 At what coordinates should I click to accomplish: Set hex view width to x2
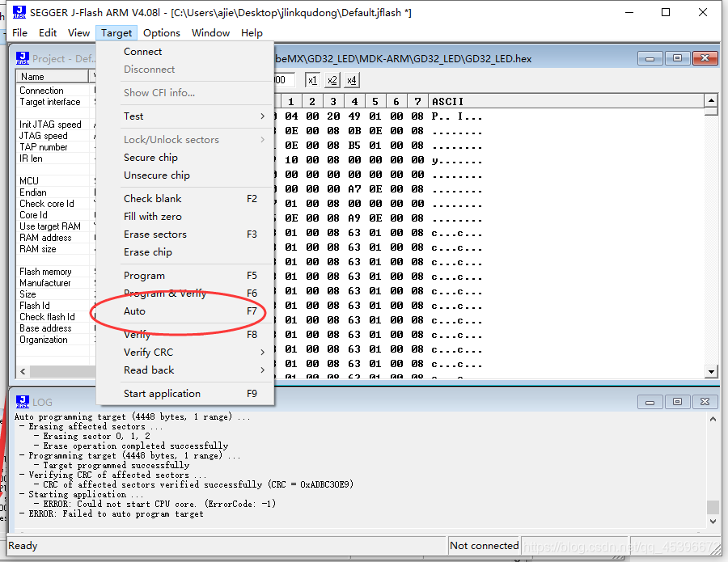tap(332, 80)
